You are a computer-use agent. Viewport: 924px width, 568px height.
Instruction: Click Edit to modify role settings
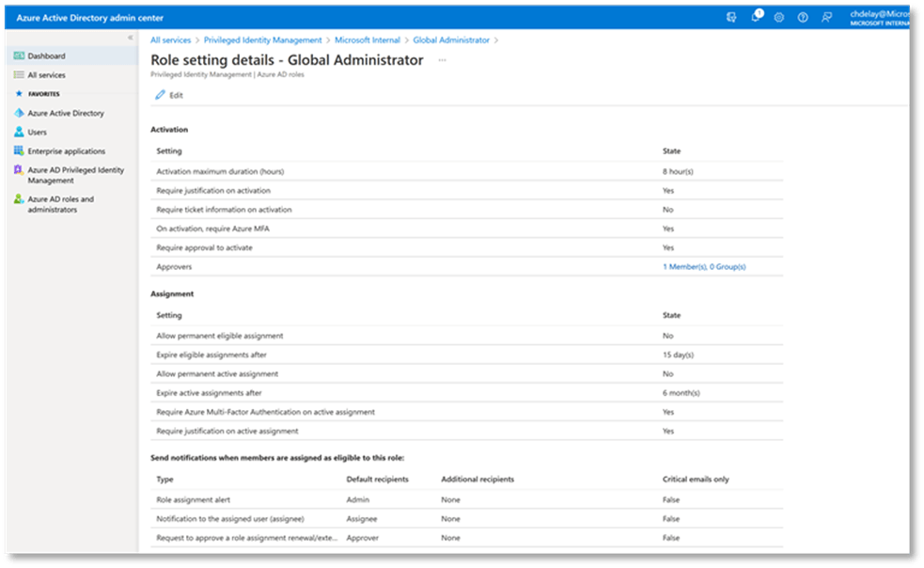[x=170, y=95]
